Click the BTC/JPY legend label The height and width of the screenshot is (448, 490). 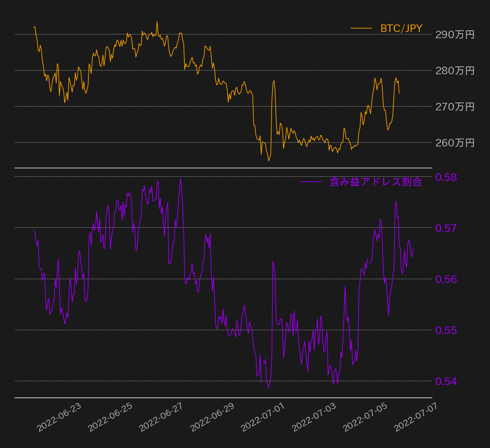pyautogui.click(x=401, y=29)
